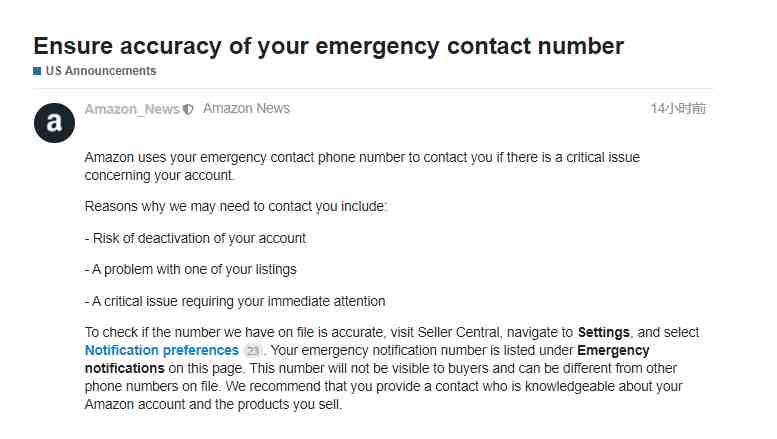Image resolution: width=777 pixels, height=439 pixels.
Task: Click the blue category square before US Announcements
Action: coord(37,71)
